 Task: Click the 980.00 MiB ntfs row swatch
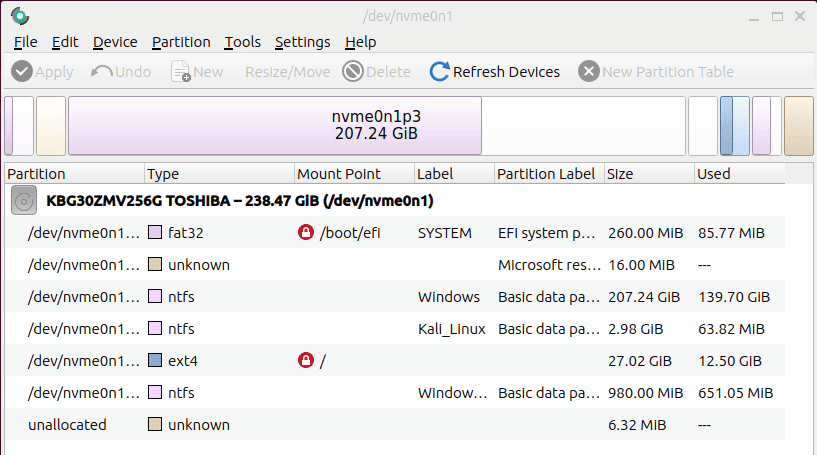[x=155, y=392]
